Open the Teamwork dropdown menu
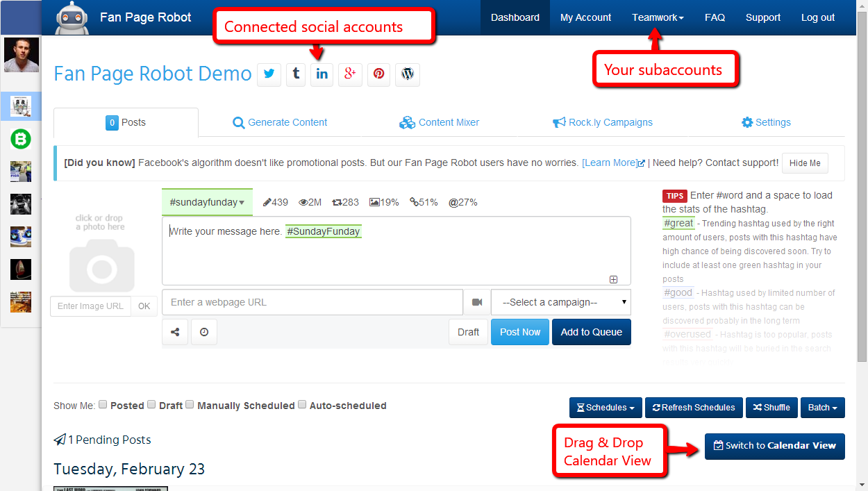Viewport: 868px width, 491px height. [658, 17]
